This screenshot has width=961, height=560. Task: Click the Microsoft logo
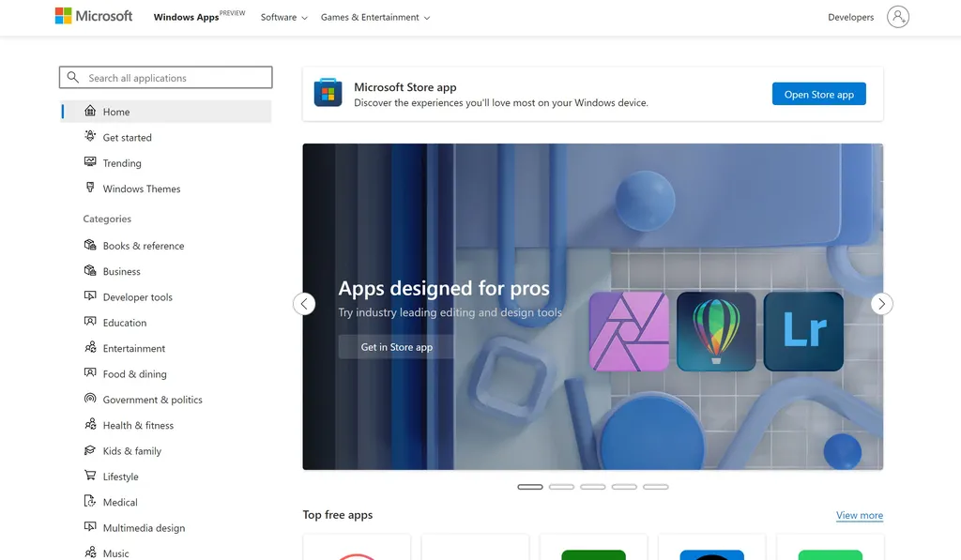coord(93,16)
